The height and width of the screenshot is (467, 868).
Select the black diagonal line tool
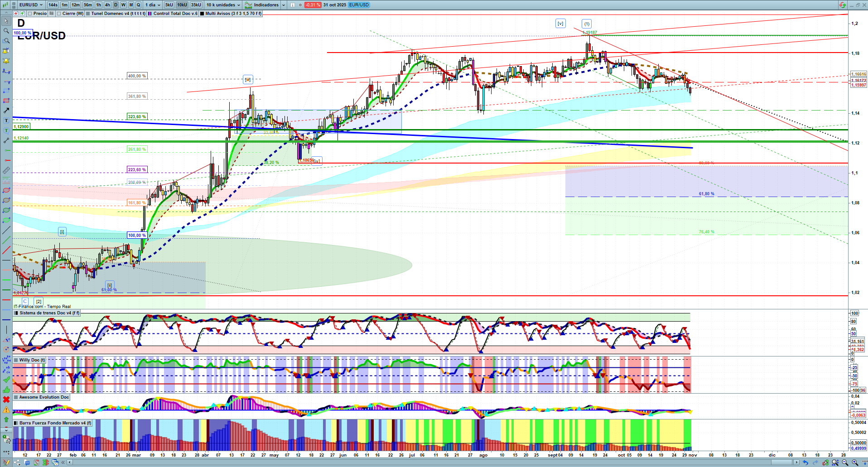pos(6,230)
